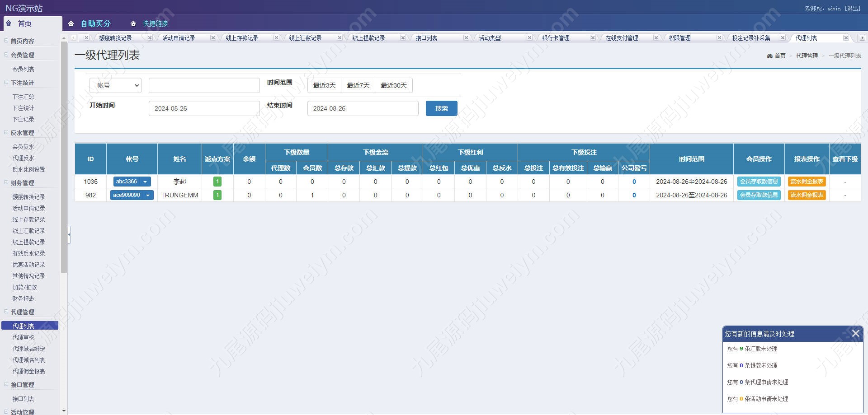Collapse the left sidebar using the splitter handle
The image size is (868, 415).
(x=69, y=234)
